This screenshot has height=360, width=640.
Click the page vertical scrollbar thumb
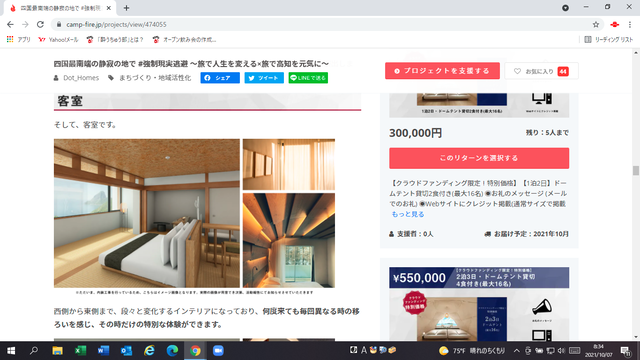[x=636, y=170]
